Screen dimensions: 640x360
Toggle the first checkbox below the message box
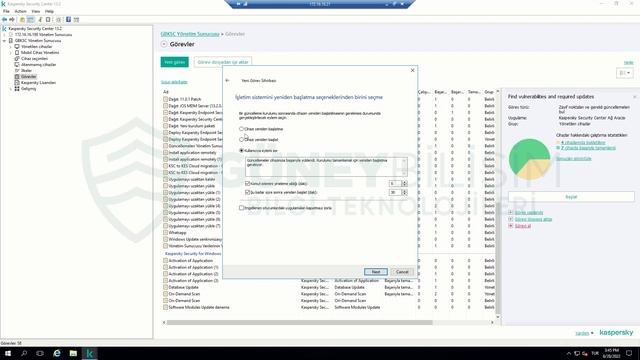247,184
